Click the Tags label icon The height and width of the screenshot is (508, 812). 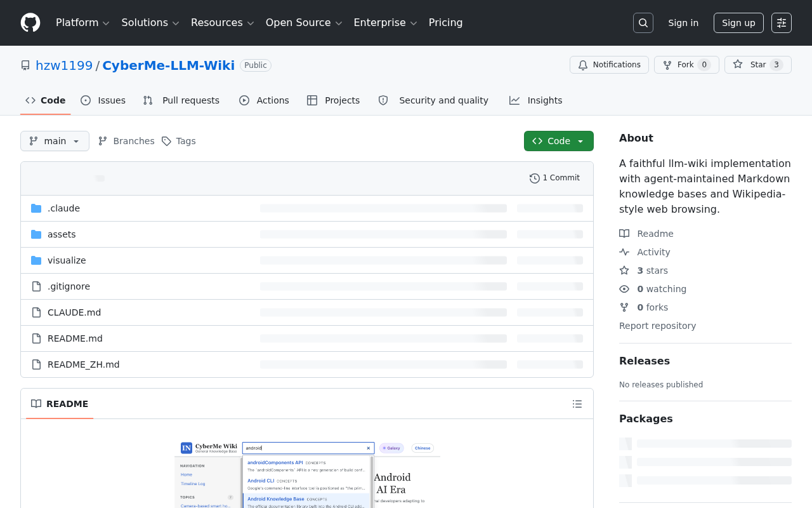[x=166, y=141]
